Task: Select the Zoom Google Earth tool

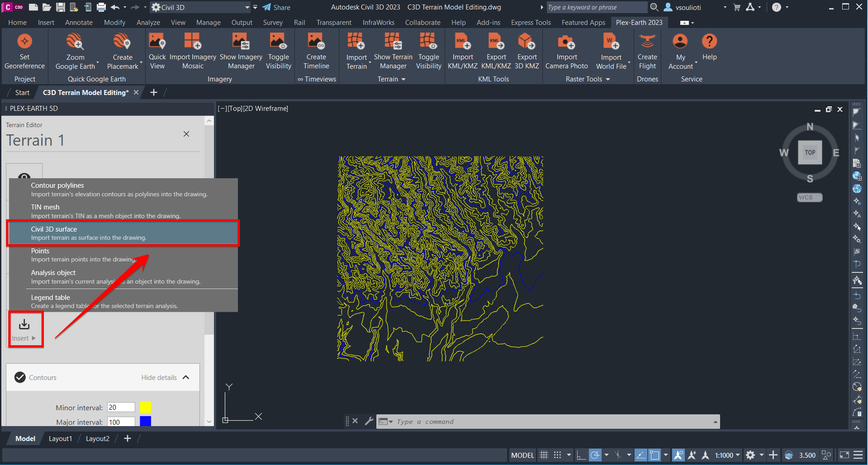Action: [x=75, y=51]
